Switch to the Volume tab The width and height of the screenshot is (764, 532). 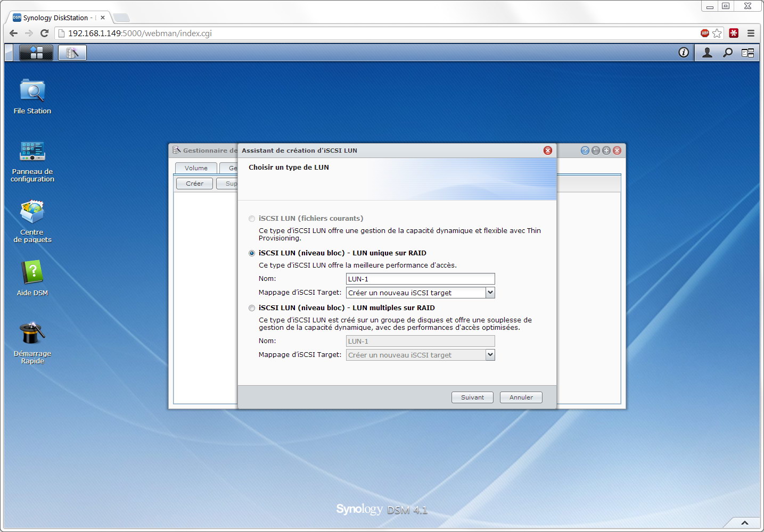tap(196, 168)
